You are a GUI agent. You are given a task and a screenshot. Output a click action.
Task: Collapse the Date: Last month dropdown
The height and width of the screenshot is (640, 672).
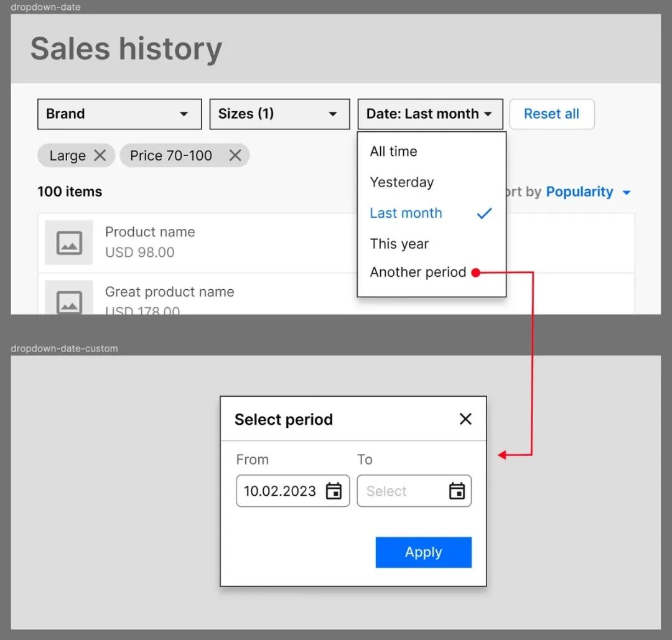pyautogui.click(x=431, y=114)
